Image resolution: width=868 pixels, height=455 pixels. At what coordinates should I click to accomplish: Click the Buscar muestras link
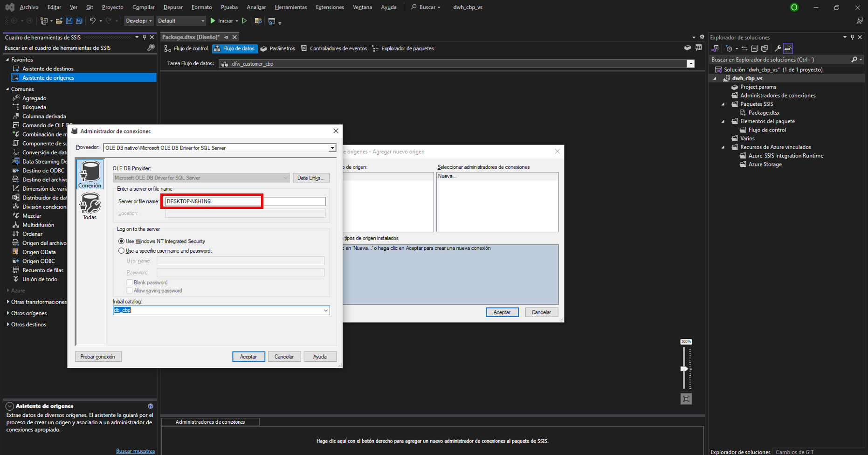[135, 451]
